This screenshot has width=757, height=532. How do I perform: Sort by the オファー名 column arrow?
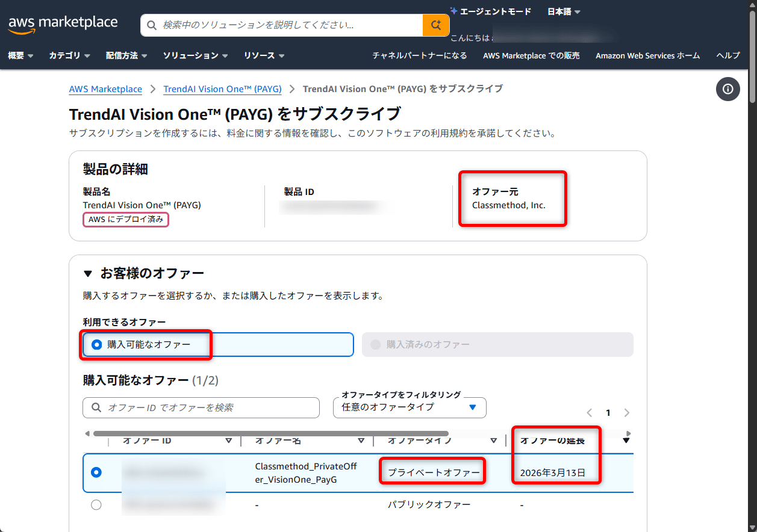click(361, 441)
